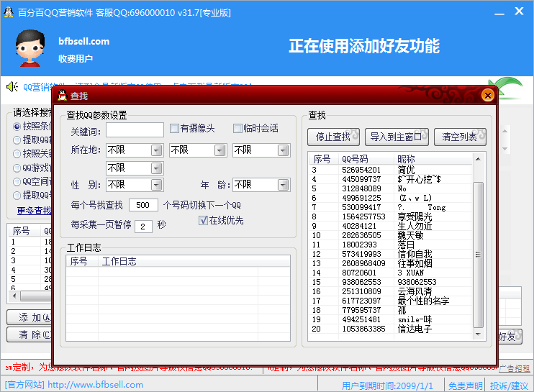The image size is (534, 392).
Task: Select the 按照条件 radio option
Action: (17, 127)
